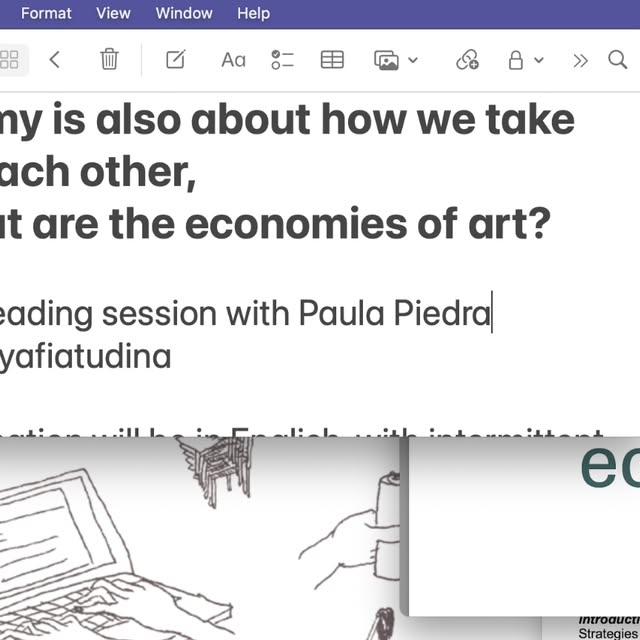The height and width of the screenshot is (640, 640).
Task: Open the Help menu
Action: tap(253, 13)
